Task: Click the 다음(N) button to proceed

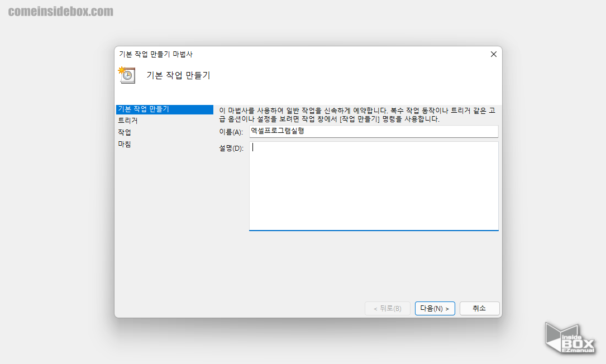Action: pyautogui.click(x=435, y=308)
